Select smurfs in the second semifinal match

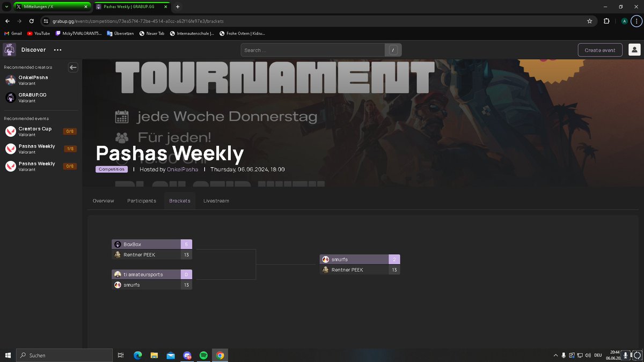(152, 285)
